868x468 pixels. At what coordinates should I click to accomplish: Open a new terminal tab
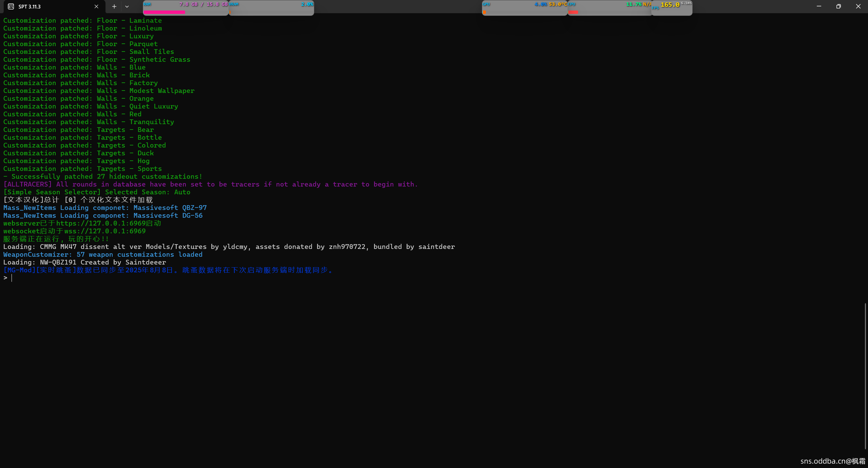tap(114, 6)
